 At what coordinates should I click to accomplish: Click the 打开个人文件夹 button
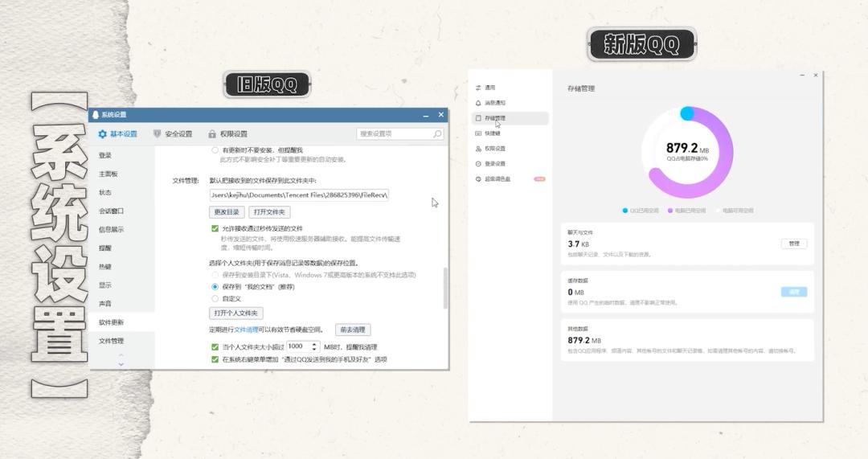point(235,313)
